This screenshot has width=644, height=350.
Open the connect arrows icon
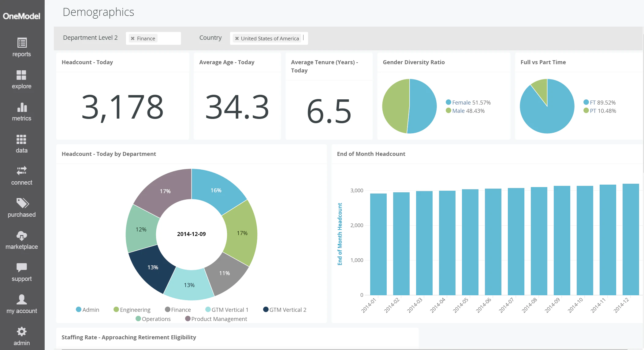(21, 171)
